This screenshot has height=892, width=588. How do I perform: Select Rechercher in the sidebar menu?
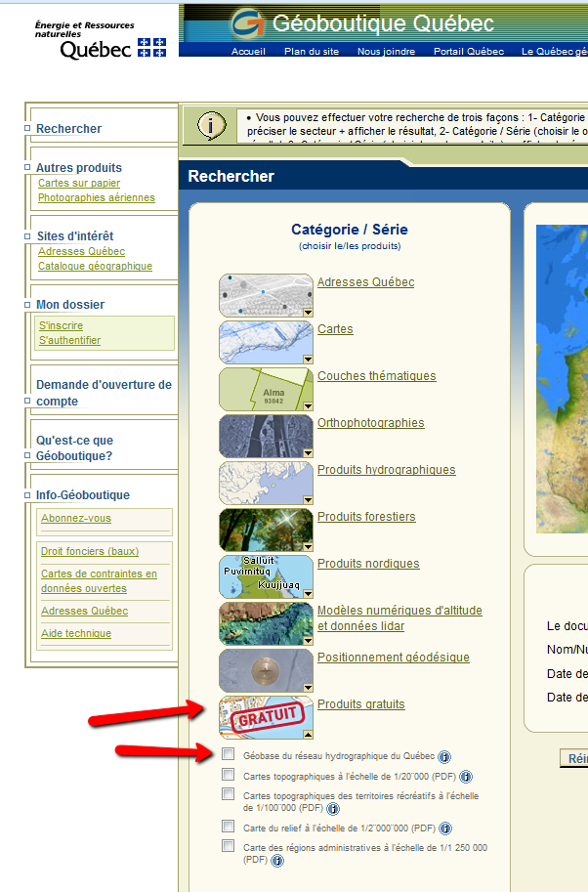coord(68,129)
